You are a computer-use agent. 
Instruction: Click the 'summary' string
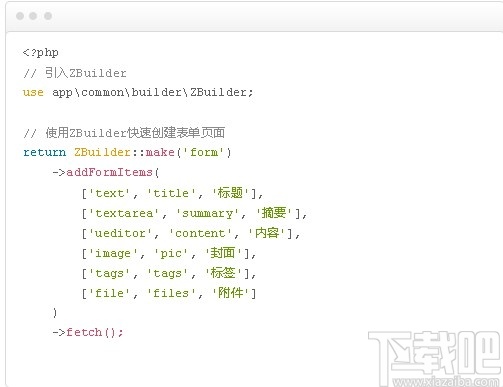pos(207,213)
